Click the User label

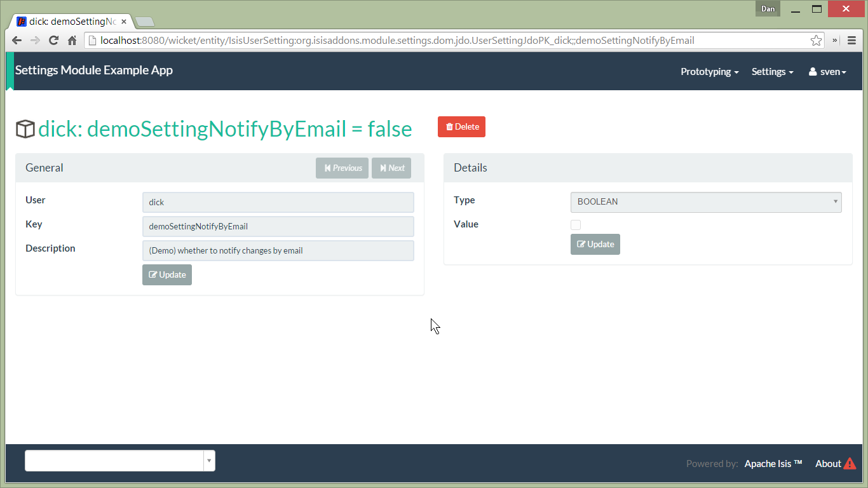[36, 200]
